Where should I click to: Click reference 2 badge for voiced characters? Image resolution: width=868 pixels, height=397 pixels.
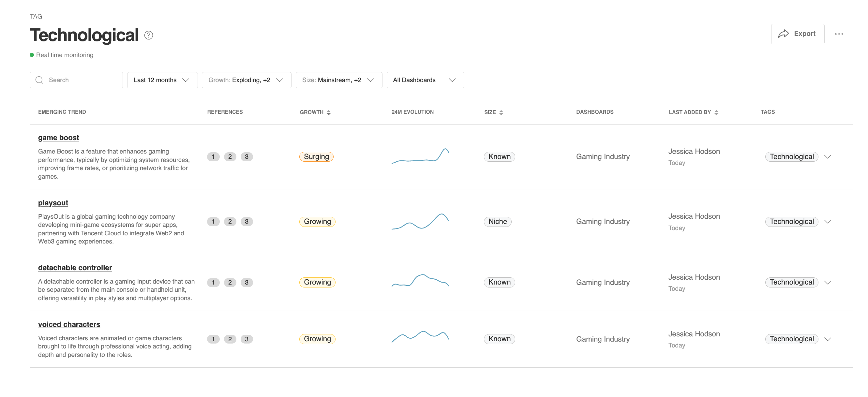point(230,339)
